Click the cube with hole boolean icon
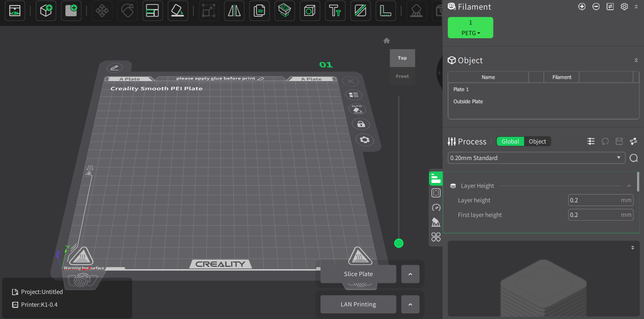 point(310,11)
